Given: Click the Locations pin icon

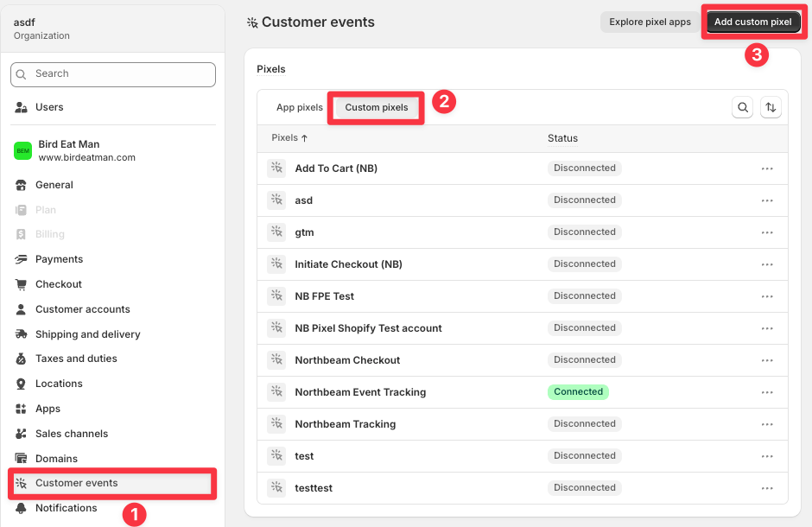Looking at the screenshot, I should pos(21,384).
